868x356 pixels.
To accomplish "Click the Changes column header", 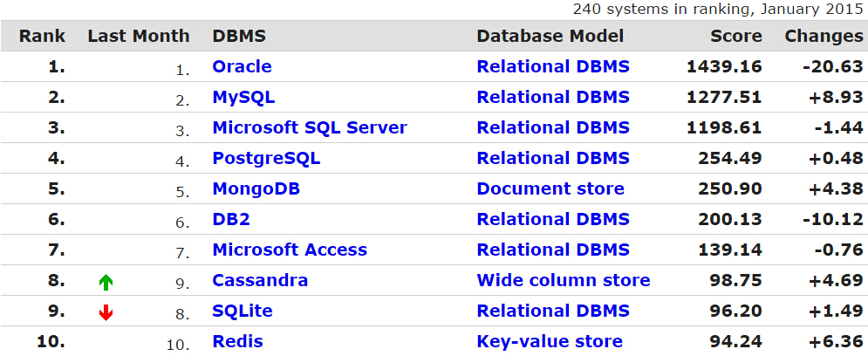I will (824, 36).
